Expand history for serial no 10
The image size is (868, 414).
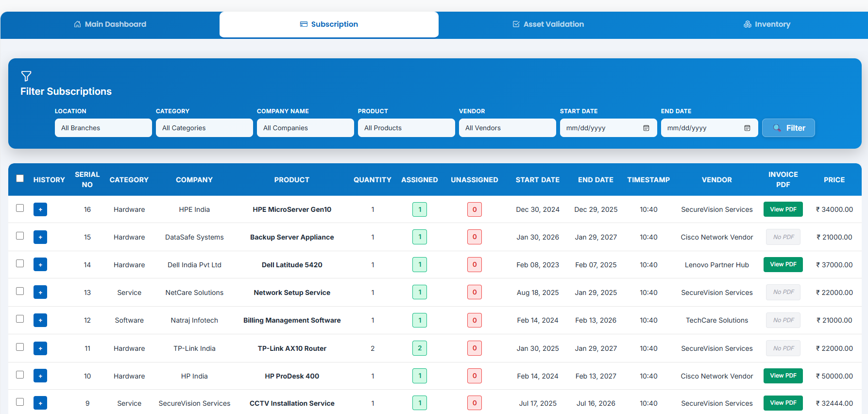coord(40,376)
